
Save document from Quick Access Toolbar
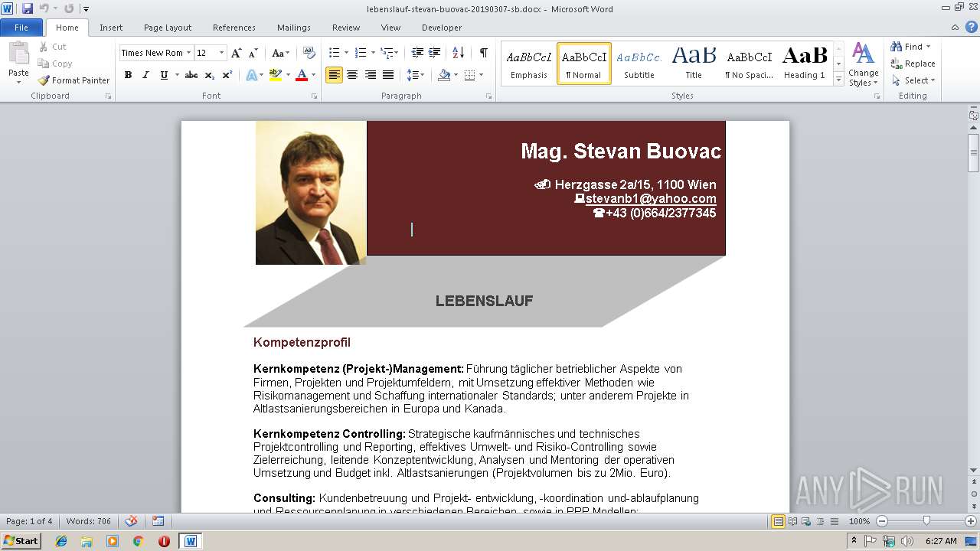coord(28,8)
